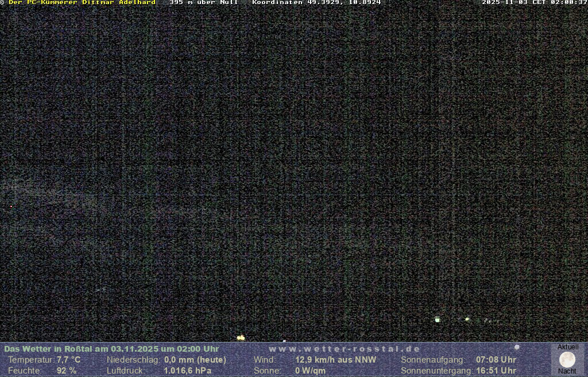This screenshot has height=377, width=588.
Task: Click the Sonnenuntergang time 16:51 Uhr
Action: coord(496,371)
